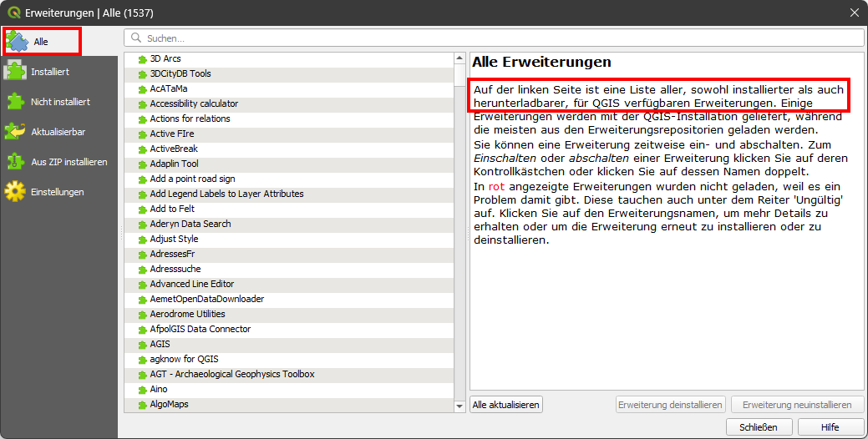Screen dimensions: 868x439
Task: Click plugin icon beside 3DCityDB Tools
Action: tap(142, 74)
